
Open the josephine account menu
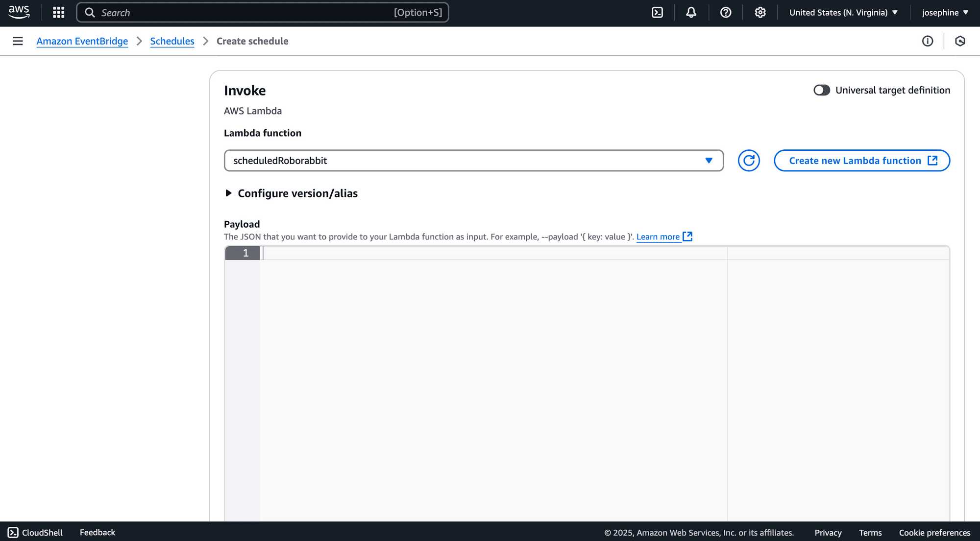click(x=945, y=13)
